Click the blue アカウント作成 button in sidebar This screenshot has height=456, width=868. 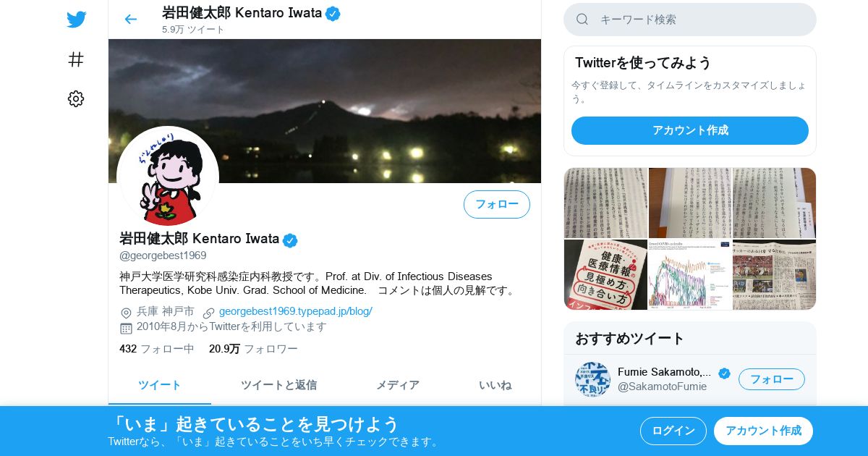[690, 130]
